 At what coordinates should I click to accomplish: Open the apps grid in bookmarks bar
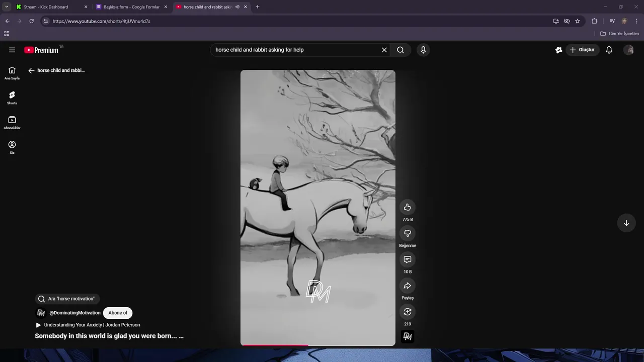[x=7, y=34]
